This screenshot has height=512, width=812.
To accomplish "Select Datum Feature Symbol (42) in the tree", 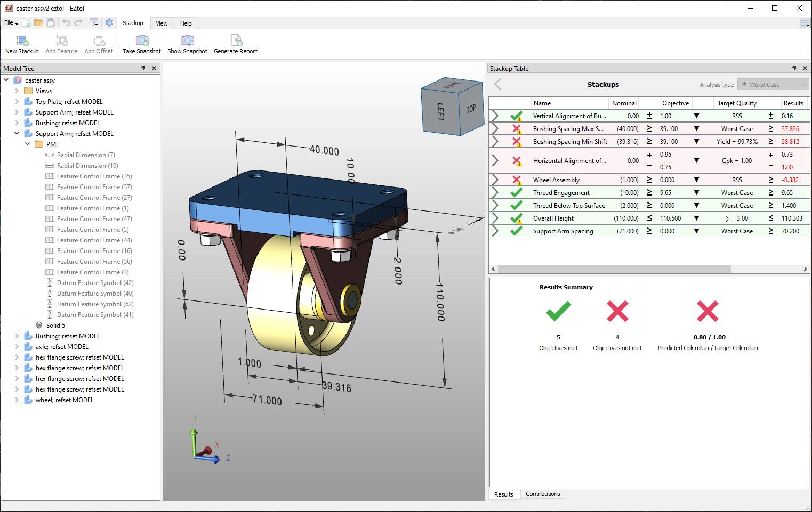I will click(95, 283).
